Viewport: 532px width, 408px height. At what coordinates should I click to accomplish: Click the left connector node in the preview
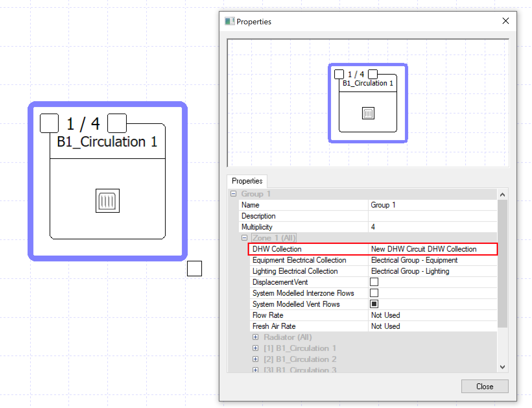[339, 74]
